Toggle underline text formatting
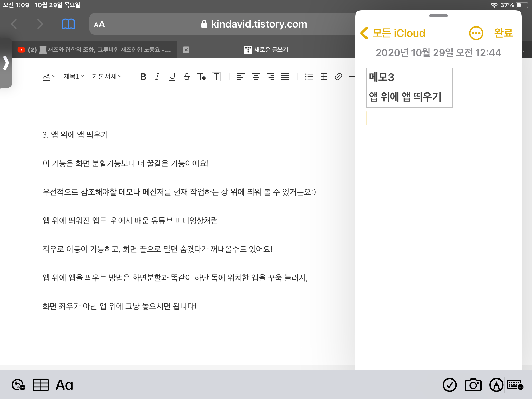This screenshot has height=399, width=532. tap(172, 77)
